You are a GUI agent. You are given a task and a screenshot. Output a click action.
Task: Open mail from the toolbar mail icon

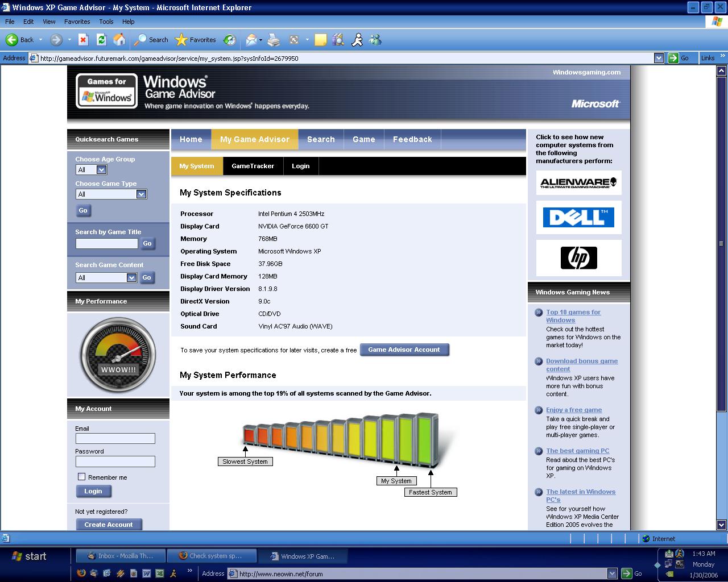tap(250, 40)
